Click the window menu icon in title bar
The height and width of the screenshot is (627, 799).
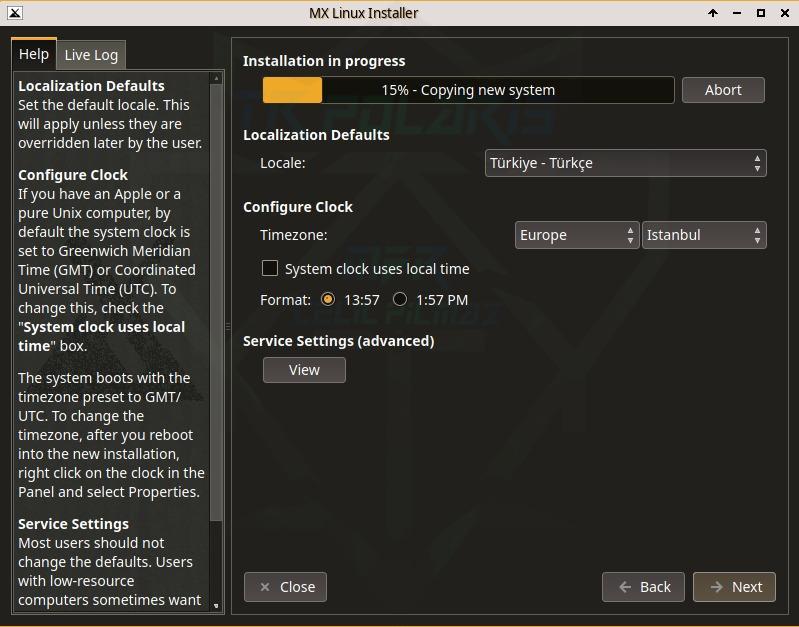click(x=14, y=13)
